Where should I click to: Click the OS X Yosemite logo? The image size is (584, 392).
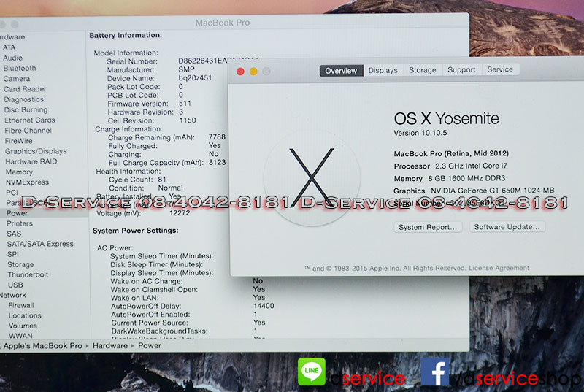pyautogui.click(x=312, y=178)
